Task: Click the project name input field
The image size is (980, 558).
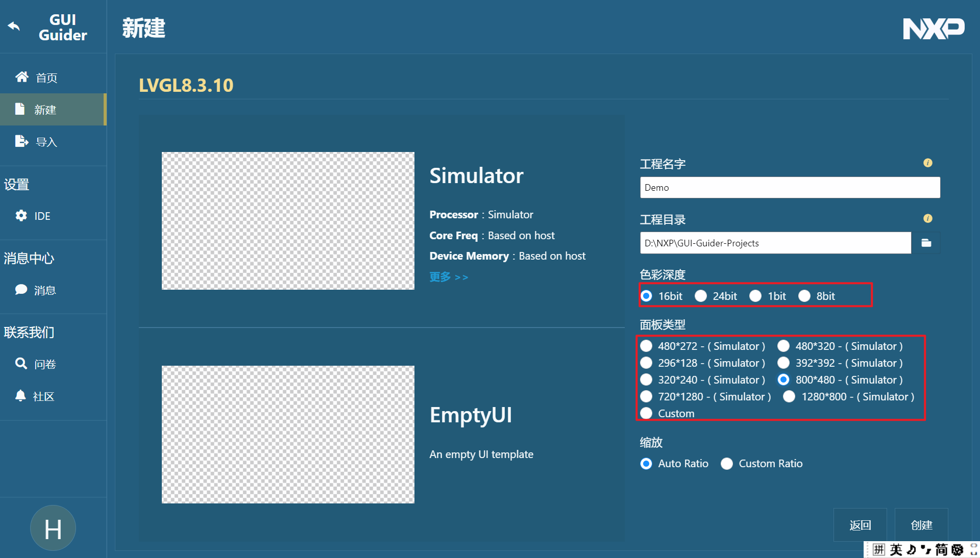Action: pyautogui.click(x=790, y=188)
